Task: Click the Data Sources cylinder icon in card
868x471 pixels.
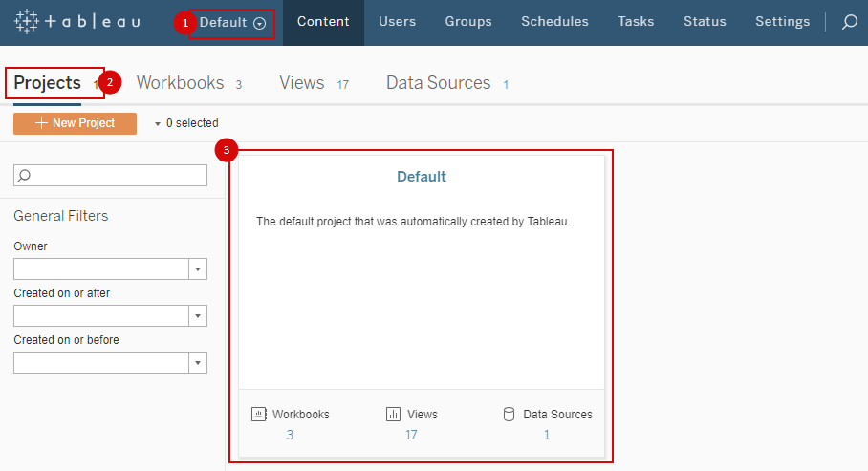Action: 509,414
